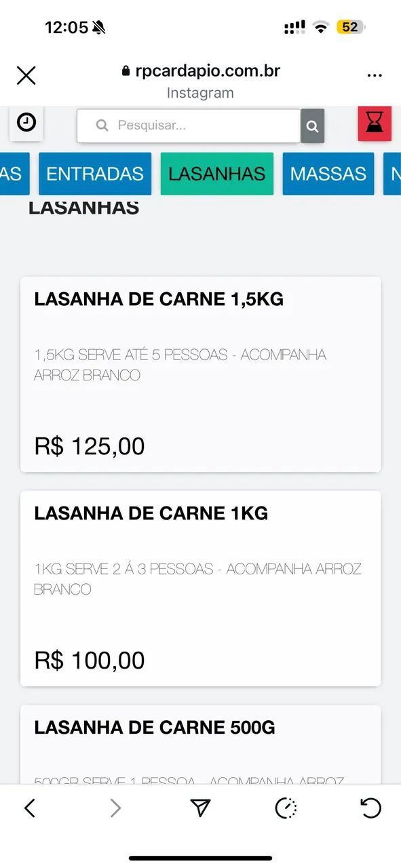Open the three-dots overflow menu

pyautogui.click(x=375, y=75)
